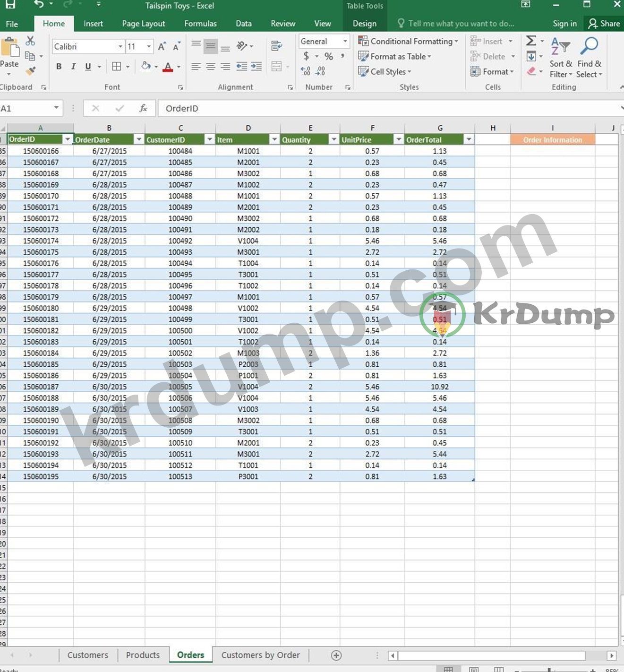Click Decrease Decimal icon

click(321, 71)
